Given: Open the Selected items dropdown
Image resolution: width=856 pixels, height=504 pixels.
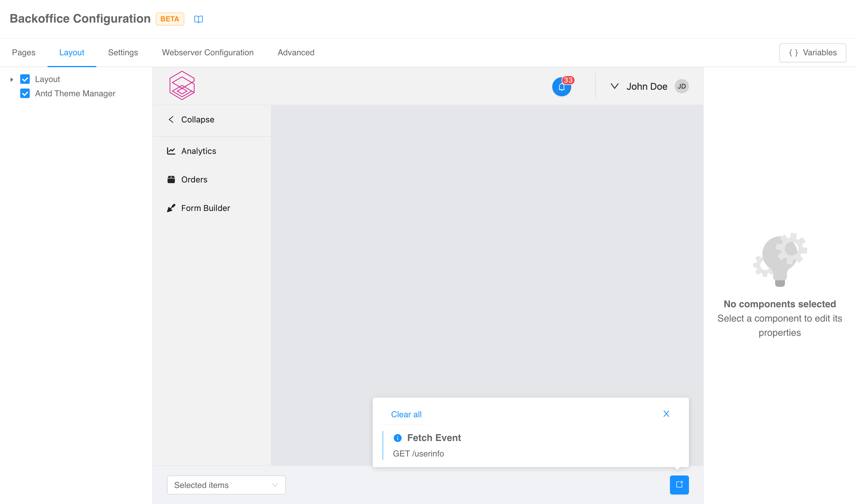Looking at the screenshot, I should pyautogui.click(x=226, y=485).
